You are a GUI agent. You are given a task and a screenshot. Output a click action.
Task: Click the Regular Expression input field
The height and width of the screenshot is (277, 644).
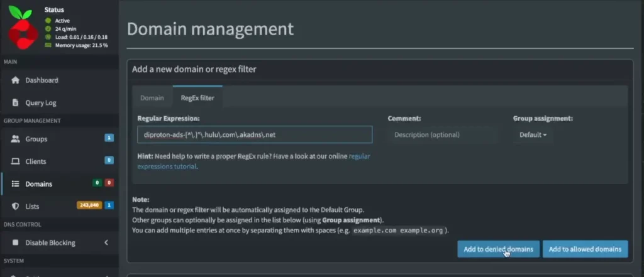point(255,134)
